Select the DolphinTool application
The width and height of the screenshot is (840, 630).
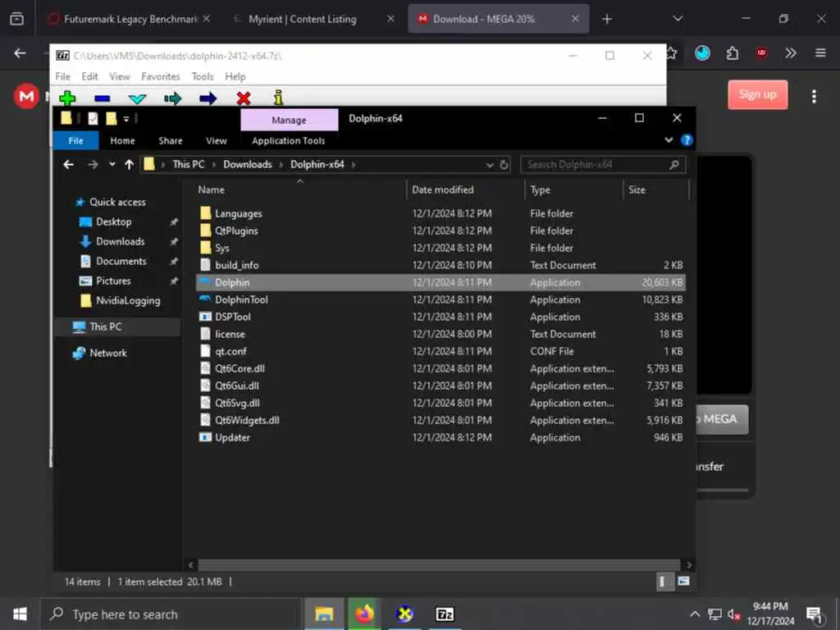coord(241,300)
